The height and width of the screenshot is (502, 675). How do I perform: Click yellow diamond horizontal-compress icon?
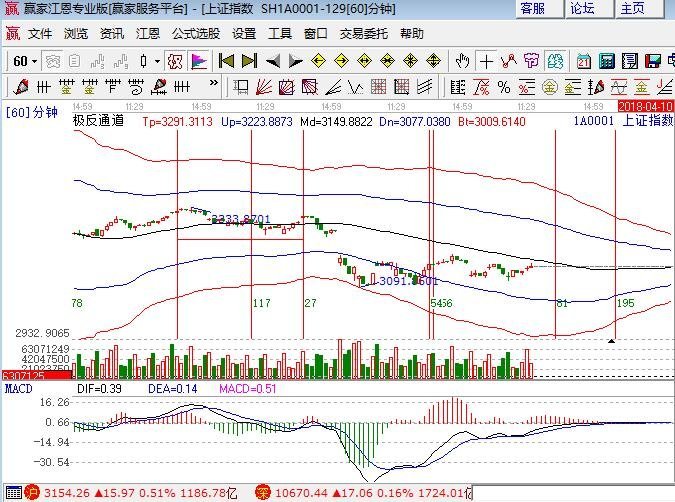click(388, 62)
